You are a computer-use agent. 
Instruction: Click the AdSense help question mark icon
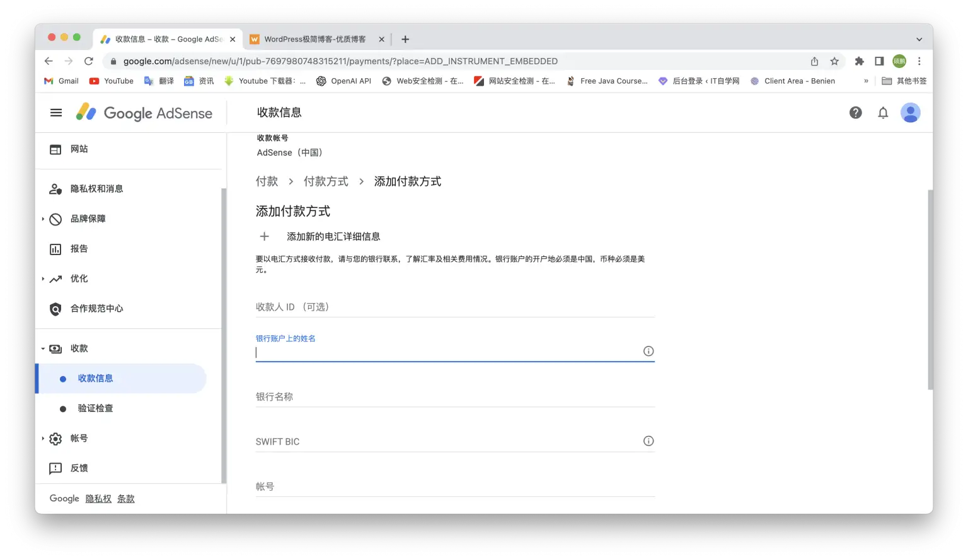pos(855,112)
